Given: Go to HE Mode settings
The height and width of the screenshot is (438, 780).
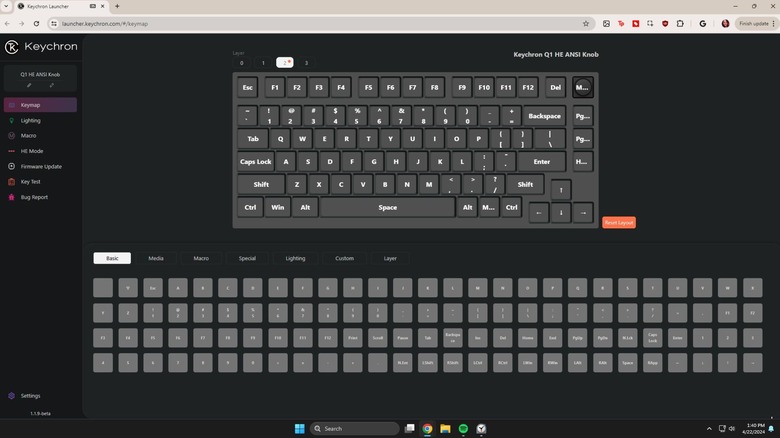Looking at the screenshot, I should pyautogui.click(x=32, y=151).
